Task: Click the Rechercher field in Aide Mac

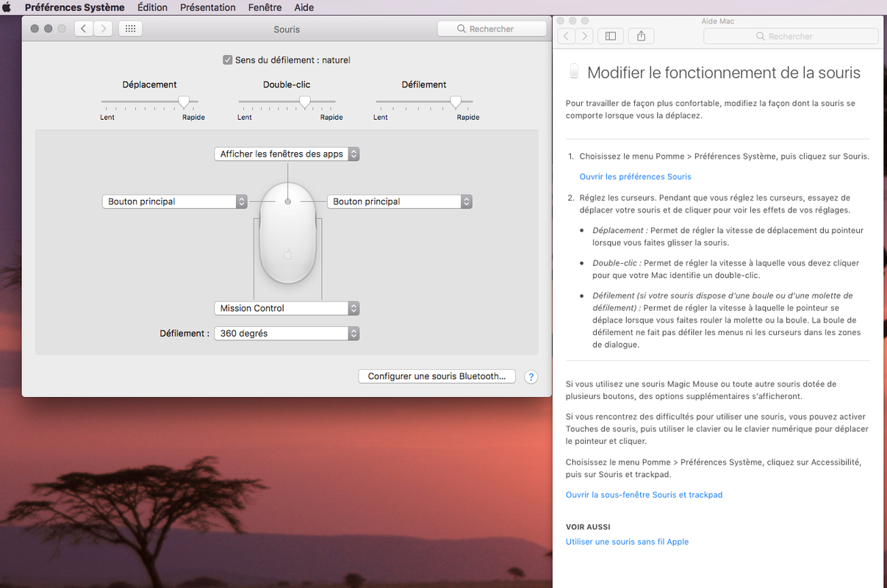Action: click(791, 36)
